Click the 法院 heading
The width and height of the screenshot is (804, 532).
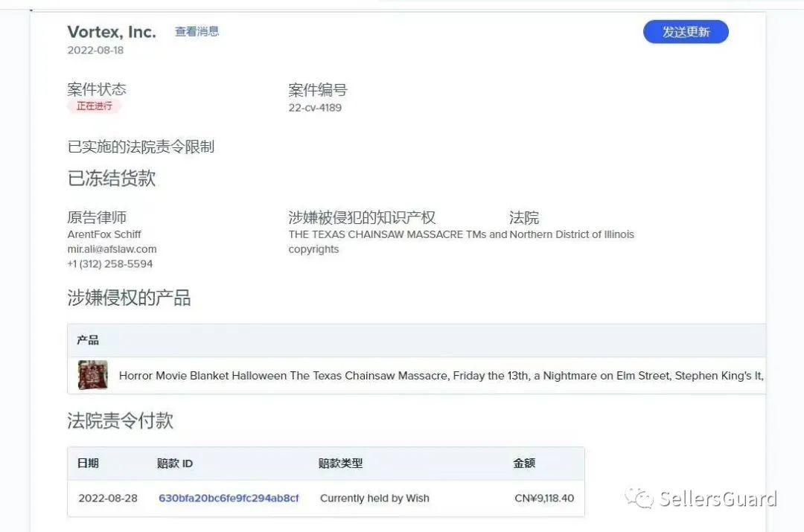(524, 217)
